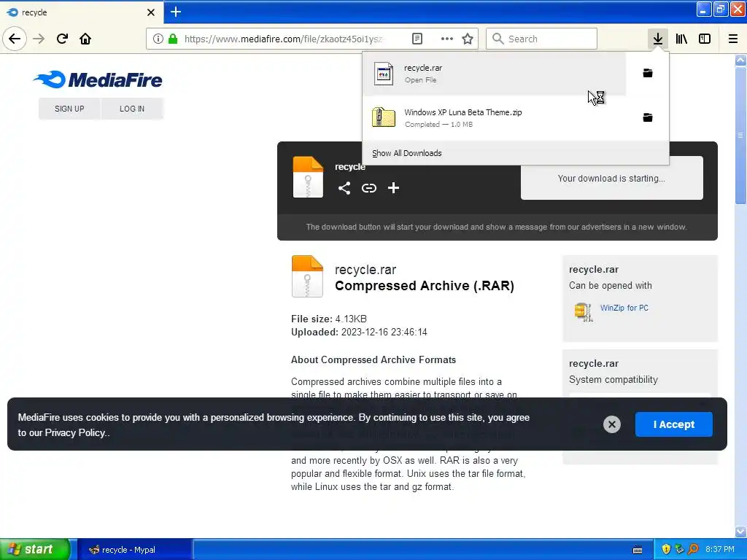
Task: Click SIGN UP button
Action: point(69,109)
